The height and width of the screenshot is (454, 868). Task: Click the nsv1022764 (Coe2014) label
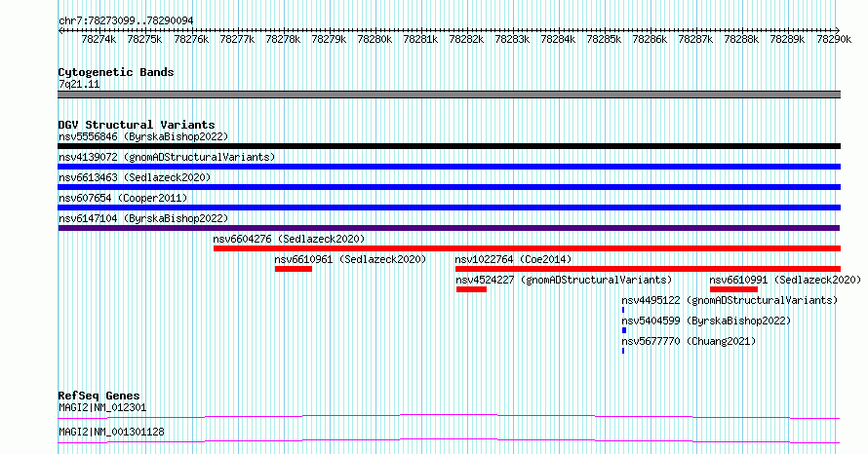tap(513, 259)
